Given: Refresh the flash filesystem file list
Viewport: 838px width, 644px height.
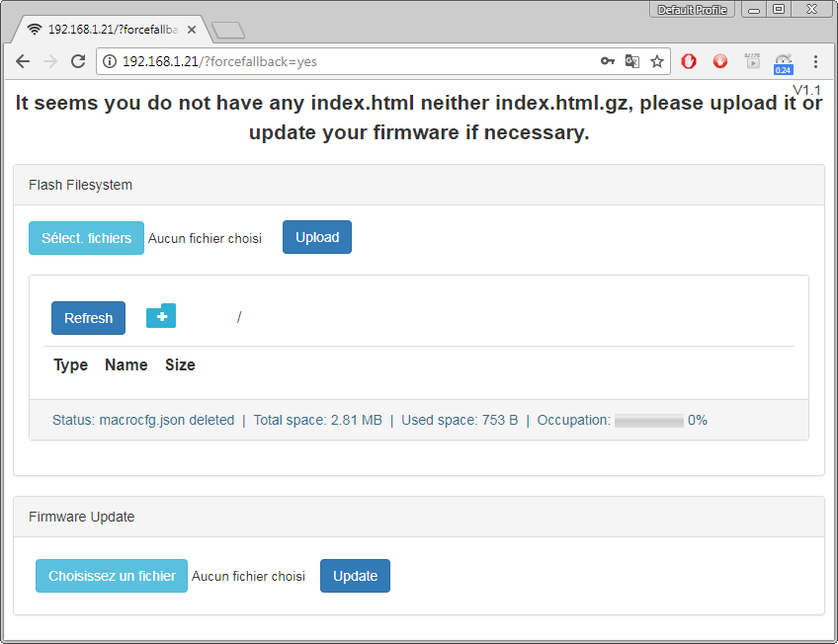Looking at the screenshot, I should (x=88, y=318).
